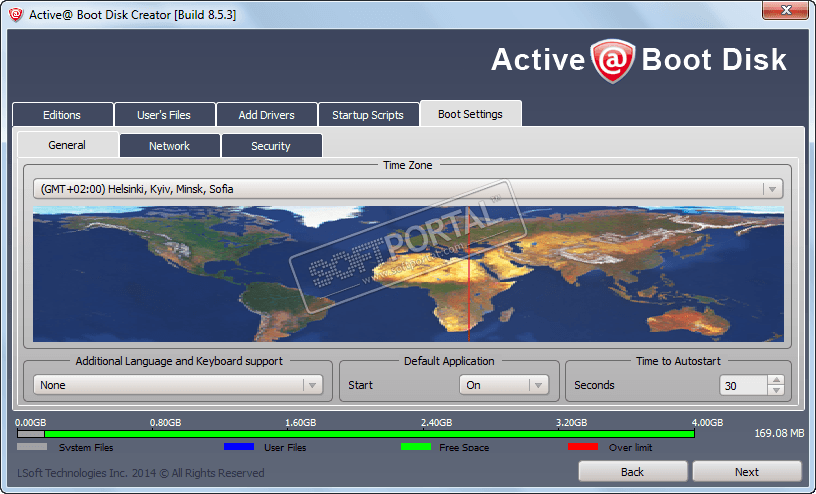Click the Back button
Image resolution: width=816 pixels, height=494 pixels.
point(632,472)
